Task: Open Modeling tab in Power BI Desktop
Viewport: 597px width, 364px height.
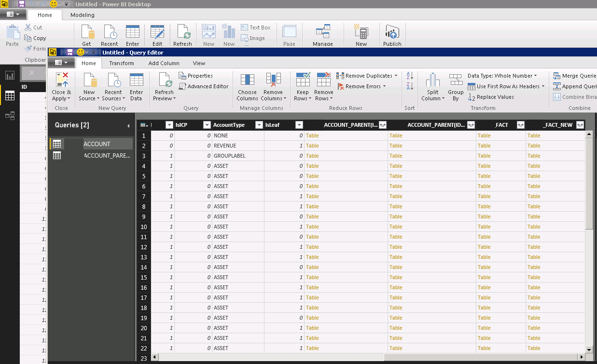Action: coord(83,15)
